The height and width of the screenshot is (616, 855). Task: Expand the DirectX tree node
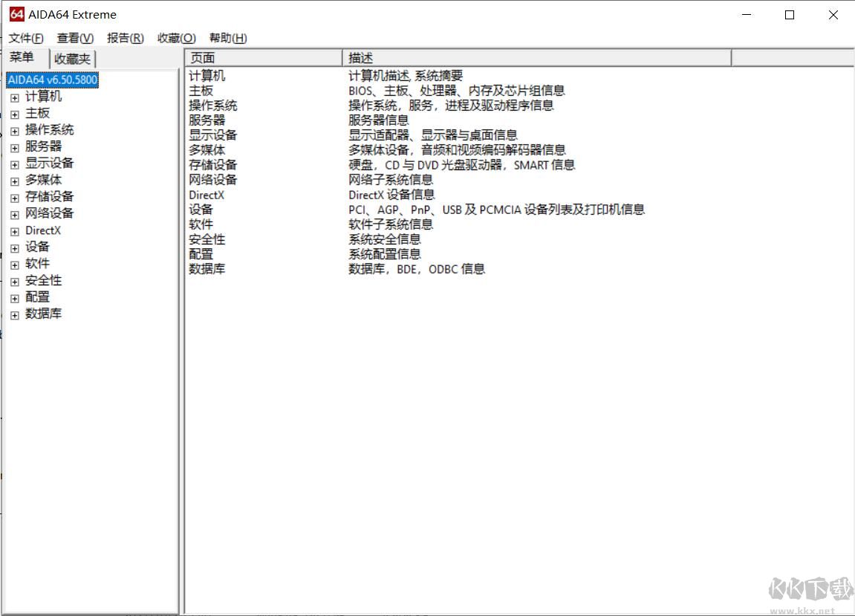15,232
